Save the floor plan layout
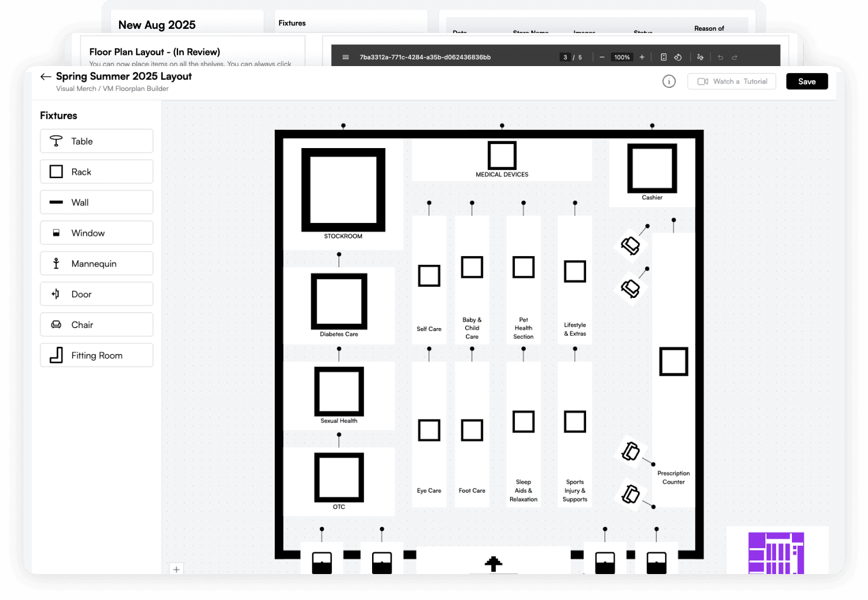This screenshot has height=600, width=868. click(807, 81)
